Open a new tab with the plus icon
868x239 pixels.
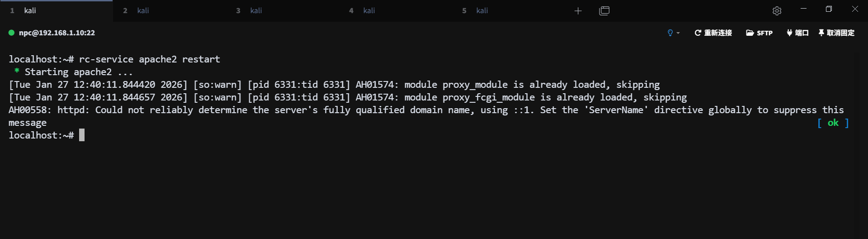(x=578, y=11)
